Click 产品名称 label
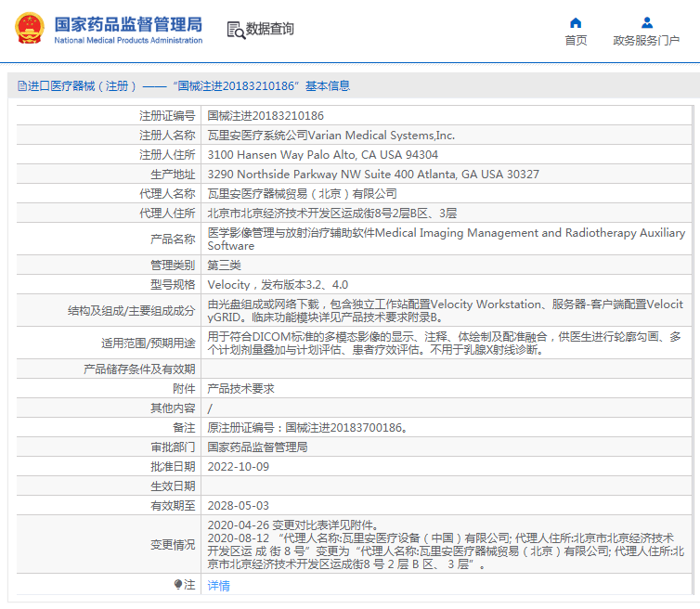 [x=173, y=240]
